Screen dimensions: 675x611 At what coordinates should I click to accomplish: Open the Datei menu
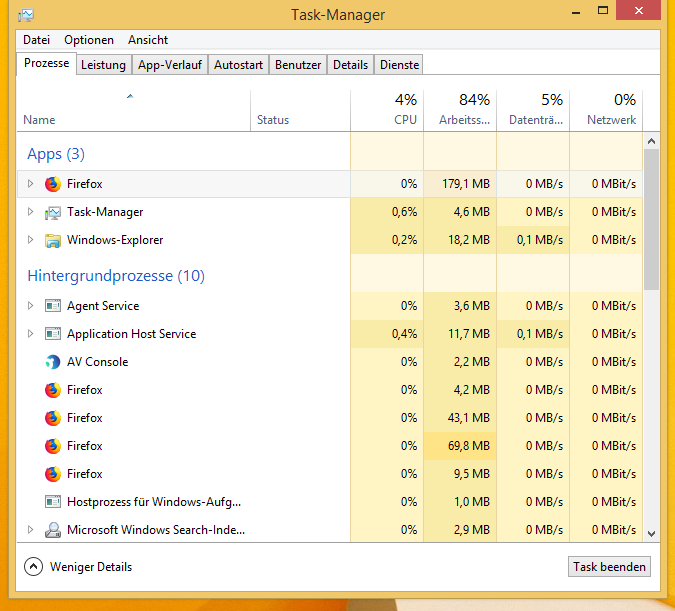37,40
